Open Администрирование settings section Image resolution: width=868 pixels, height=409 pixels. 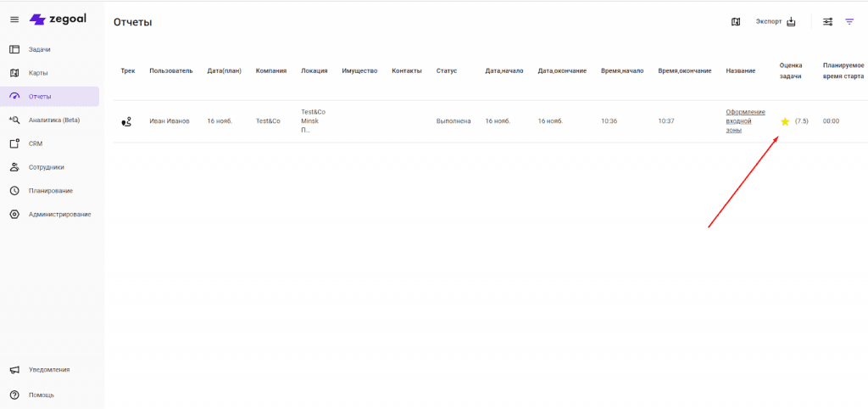(59, 215)
